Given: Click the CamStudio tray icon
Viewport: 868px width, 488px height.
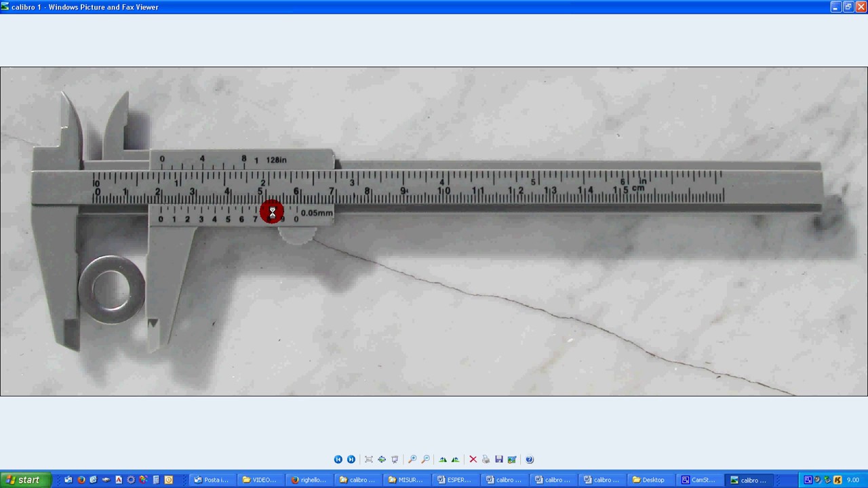Looking at the screenshot, I should click(x=808, y=480).
